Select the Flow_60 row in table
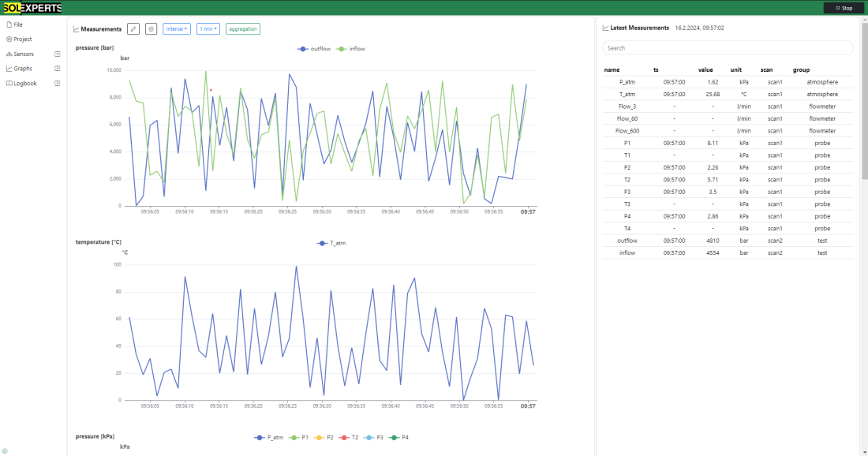This screenshot has height=456, width=868. coord(728,118)
